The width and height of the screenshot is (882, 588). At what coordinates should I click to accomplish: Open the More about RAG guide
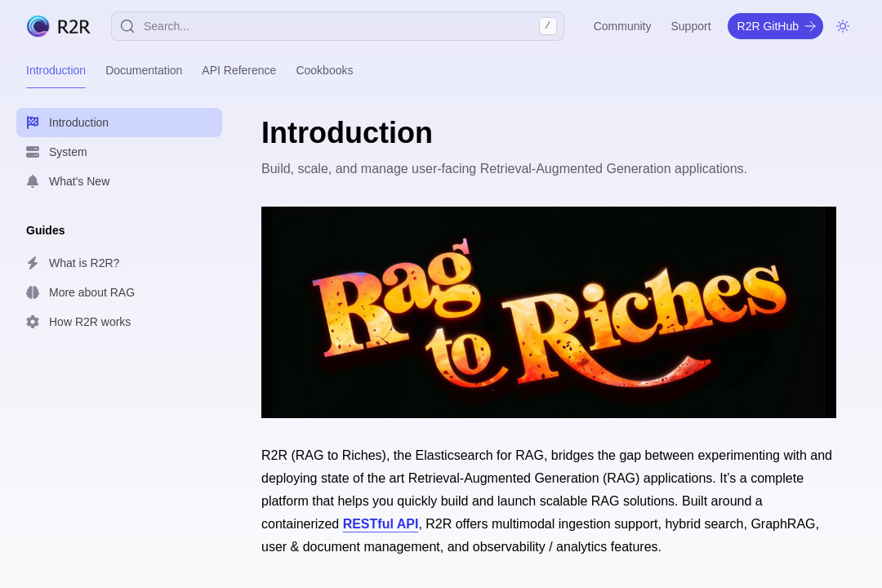point(119,292)
